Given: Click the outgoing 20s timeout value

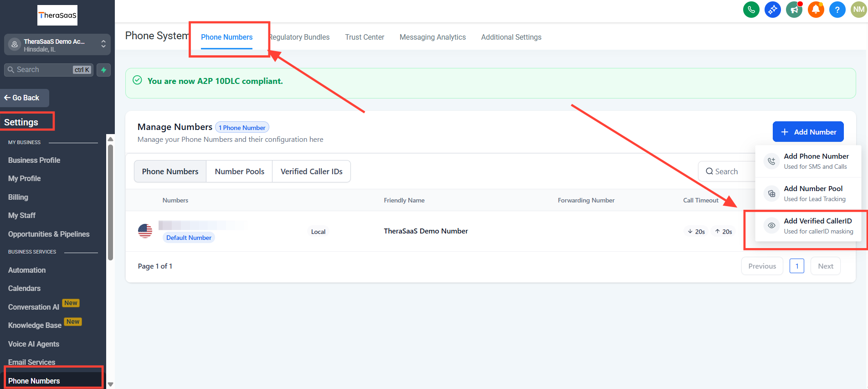Looking at the screenshot, I should [724, 232].
